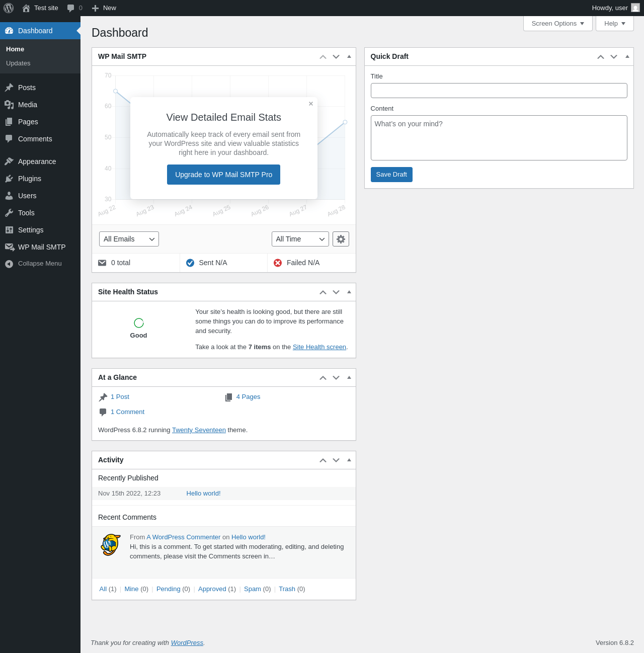Open the All Time dropdown

300,239
